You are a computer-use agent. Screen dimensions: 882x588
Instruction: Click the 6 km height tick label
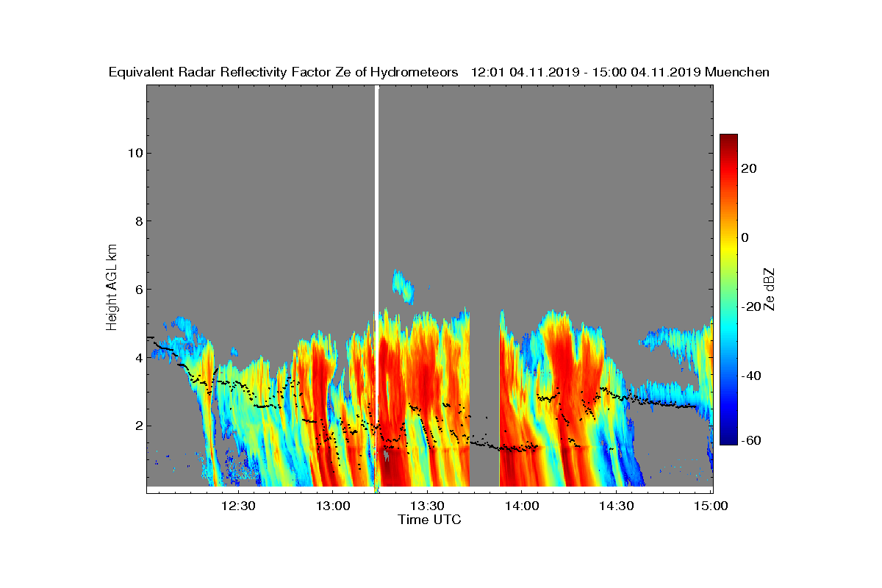tap(137, 289)
